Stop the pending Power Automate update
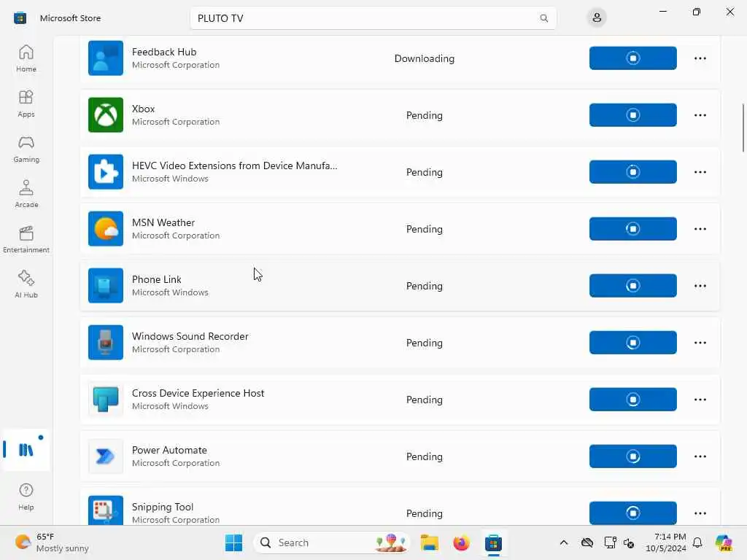This screenshot has width=747, height=560. tap(632, 456)
